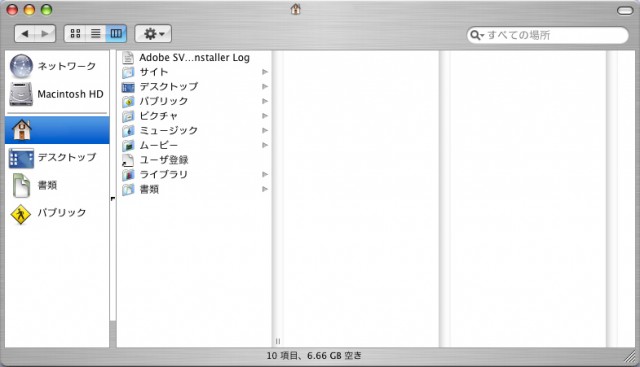
Task: Expand 書類 folder via its arrow
Action: [x=265, y=189]
